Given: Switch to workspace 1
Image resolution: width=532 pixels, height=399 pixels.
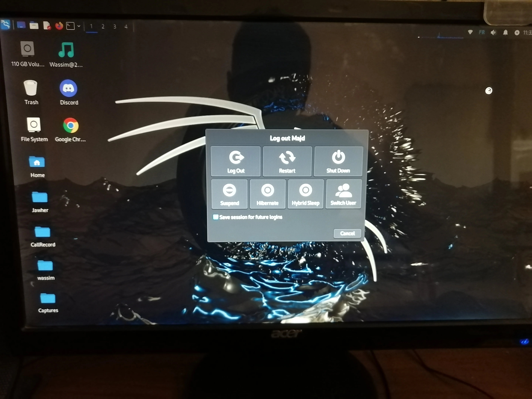Looking at the screenshot, I should pos(91,26).
